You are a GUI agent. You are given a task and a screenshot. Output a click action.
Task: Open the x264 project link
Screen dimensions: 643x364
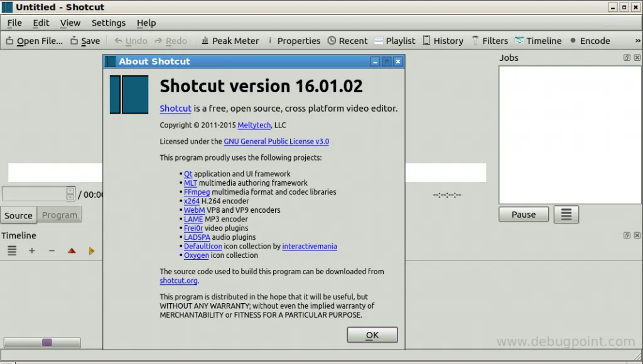coord(192,201)
